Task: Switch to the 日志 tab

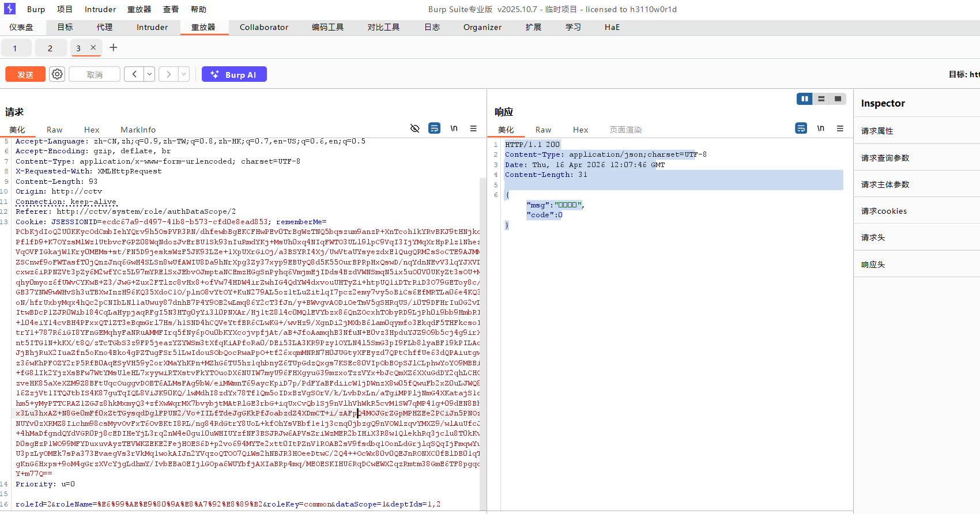Action: click(432, 27)
